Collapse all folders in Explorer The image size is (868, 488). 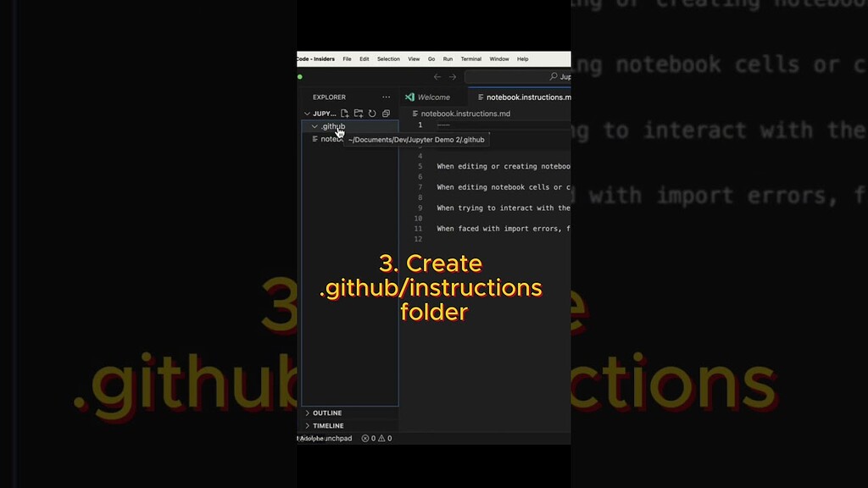(386, 114)
